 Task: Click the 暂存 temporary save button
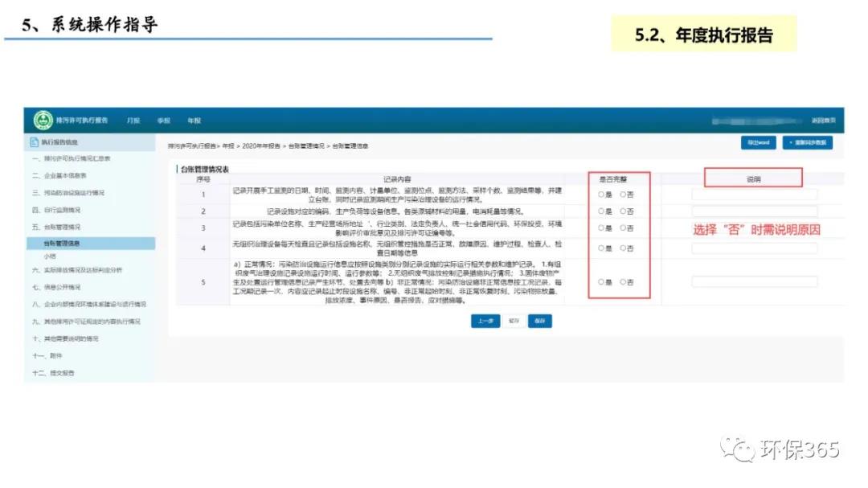point(513,321)
